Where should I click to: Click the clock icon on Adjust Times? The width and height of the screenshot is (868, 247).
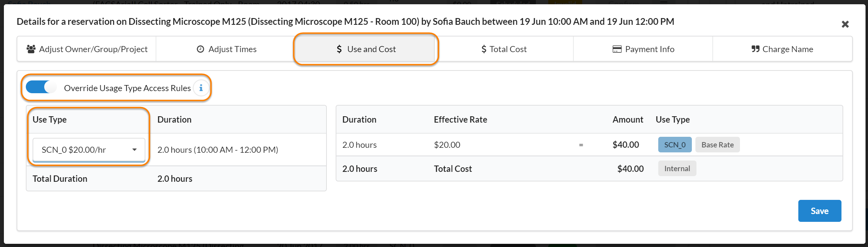point(201,49)
